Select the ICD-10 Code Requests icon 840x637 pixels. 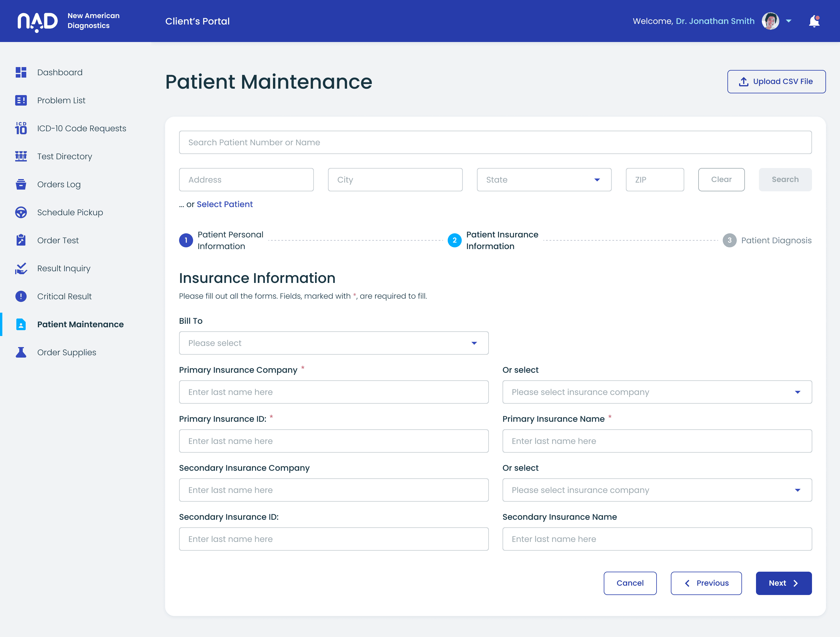coord(21,128)
